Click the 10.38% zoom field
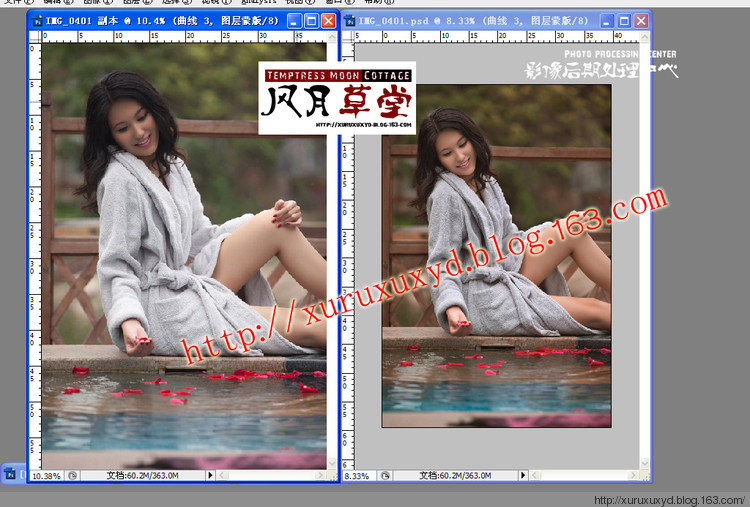The image size is (750, 507). click(46, 476)
